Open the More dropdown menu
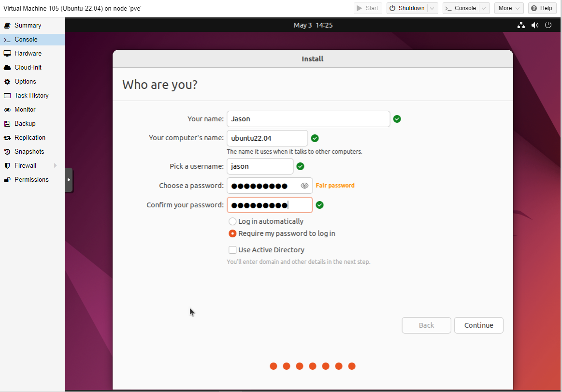This screenshot has height=392, width=562. tap(508, 8)
